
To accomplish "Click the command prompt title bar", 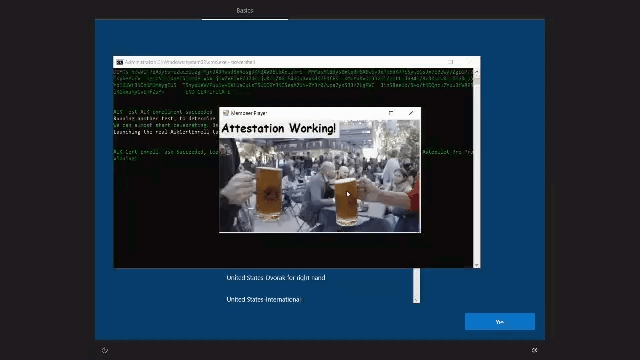I will click(297, 62).
